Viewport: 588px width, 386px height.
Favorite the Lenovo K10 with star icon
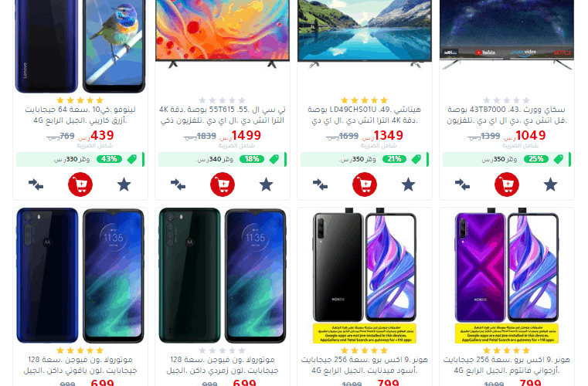coord(124,185)
